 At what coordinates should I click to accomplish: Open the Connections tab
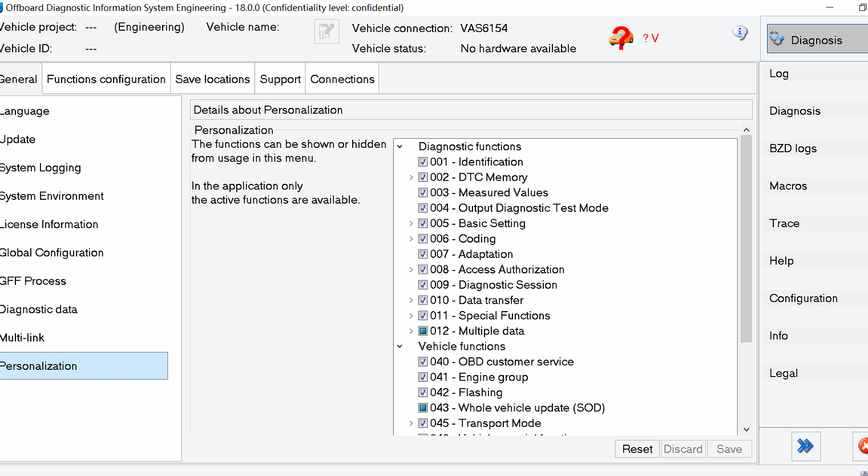coord(342,79)
